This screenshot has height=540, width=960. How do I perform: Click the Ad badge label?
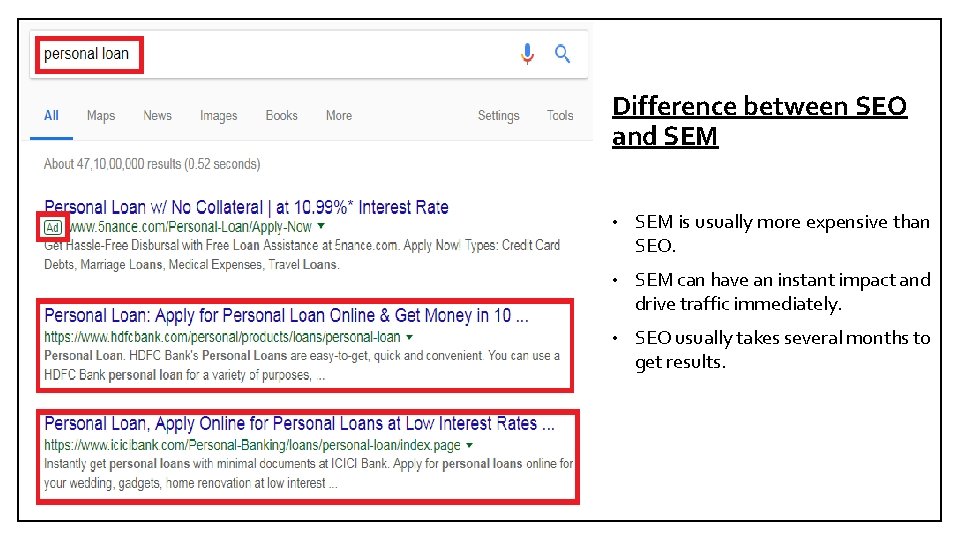click(53, 227)
